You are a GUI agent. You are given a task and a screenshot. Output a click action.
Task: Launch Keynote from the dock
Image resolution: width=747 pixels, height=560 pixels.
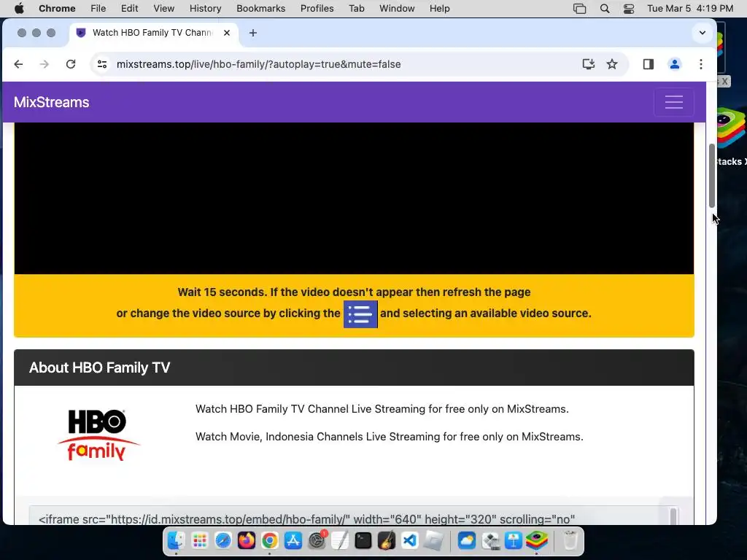coord(514,540)
